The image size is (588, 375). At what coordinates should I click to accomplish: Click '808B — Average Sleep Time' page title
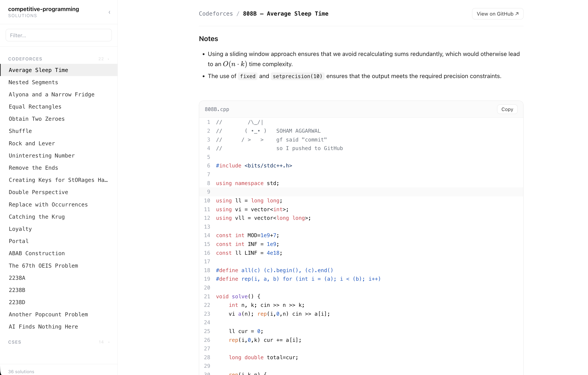(x=285, y=14)
